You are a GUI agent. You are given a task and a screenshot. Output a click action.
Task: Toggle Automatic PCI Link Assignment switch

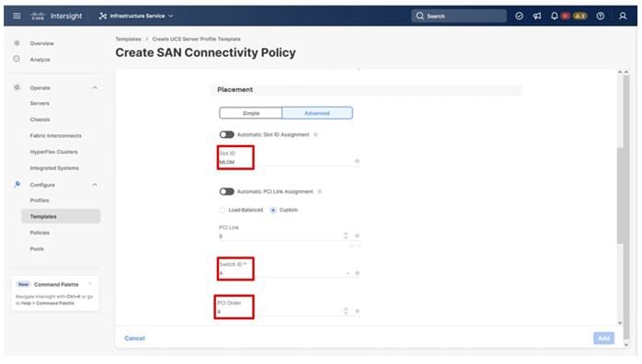[226, 191]
